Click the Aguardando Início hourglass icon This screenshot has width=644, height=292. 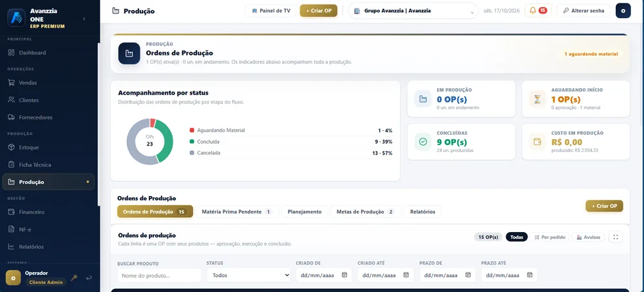point(538,99)
